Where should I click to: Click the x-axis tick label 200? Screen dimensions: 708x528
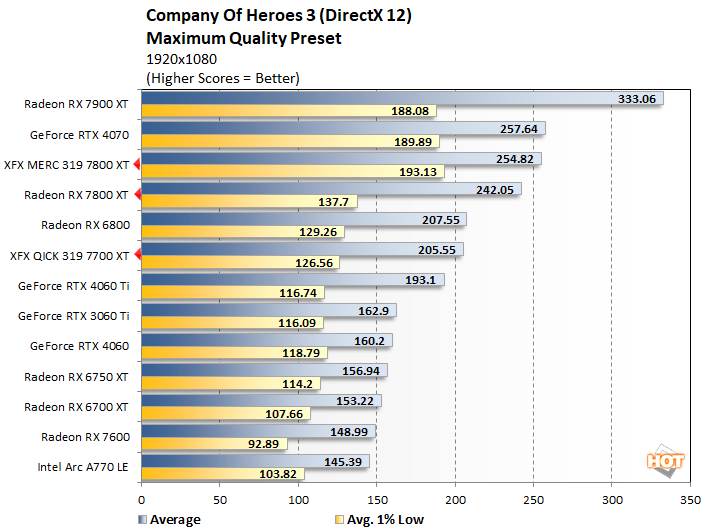[455, 500]
